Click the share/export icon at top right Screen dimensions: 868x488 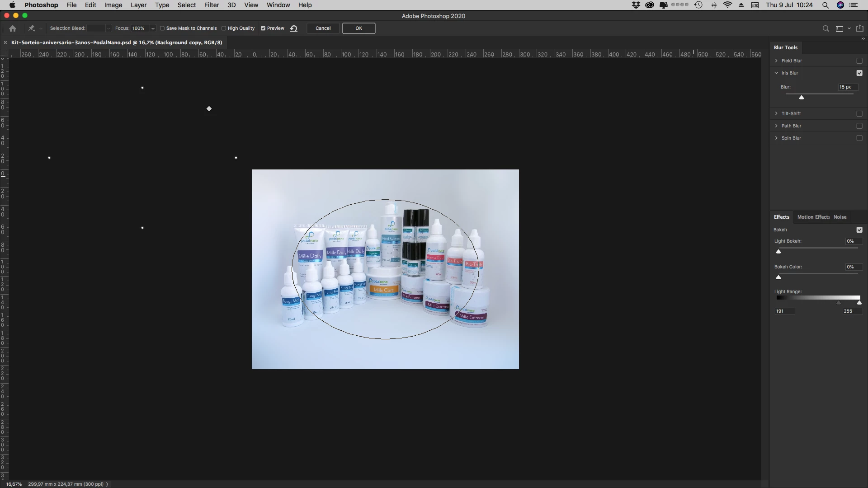point(860,28)
